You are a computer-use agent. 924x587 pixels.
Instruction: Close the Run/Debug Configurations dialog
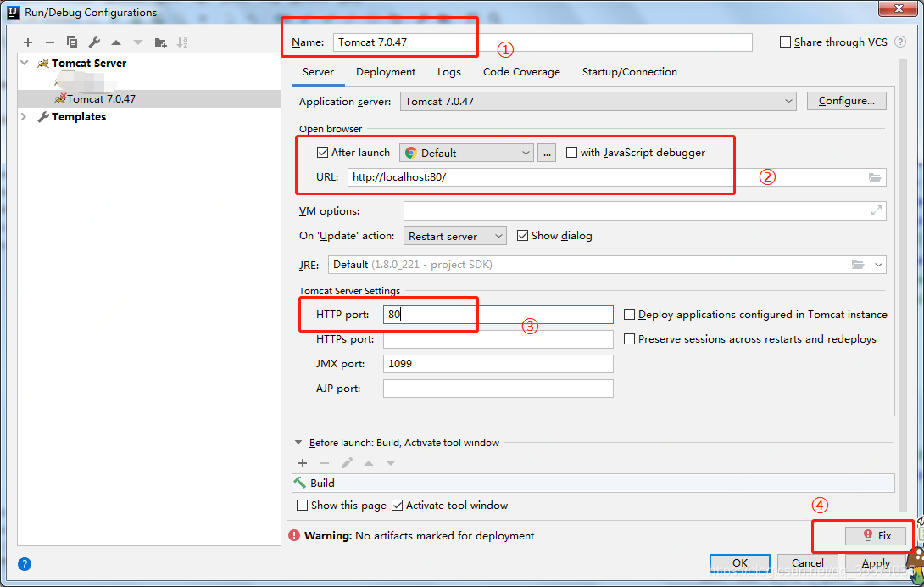899,8
